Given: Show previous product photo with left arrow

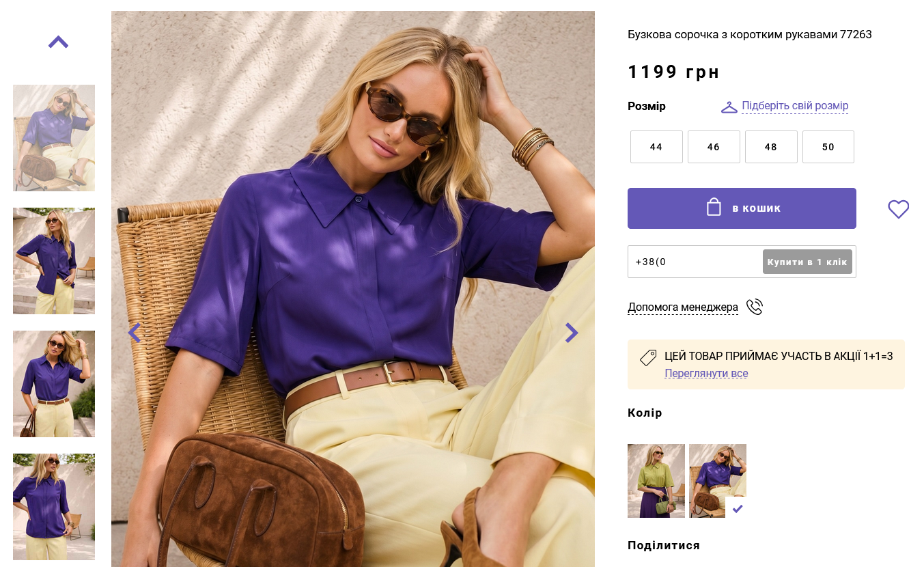Looking at the screenshot, I should pyautogui.click(x=135, y=333).
